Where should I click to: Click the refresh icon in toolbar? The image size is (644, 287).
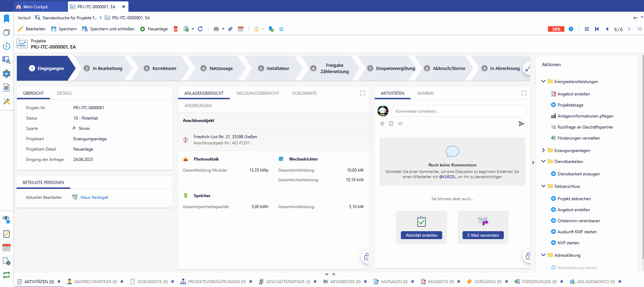click(x=200, y=29)
